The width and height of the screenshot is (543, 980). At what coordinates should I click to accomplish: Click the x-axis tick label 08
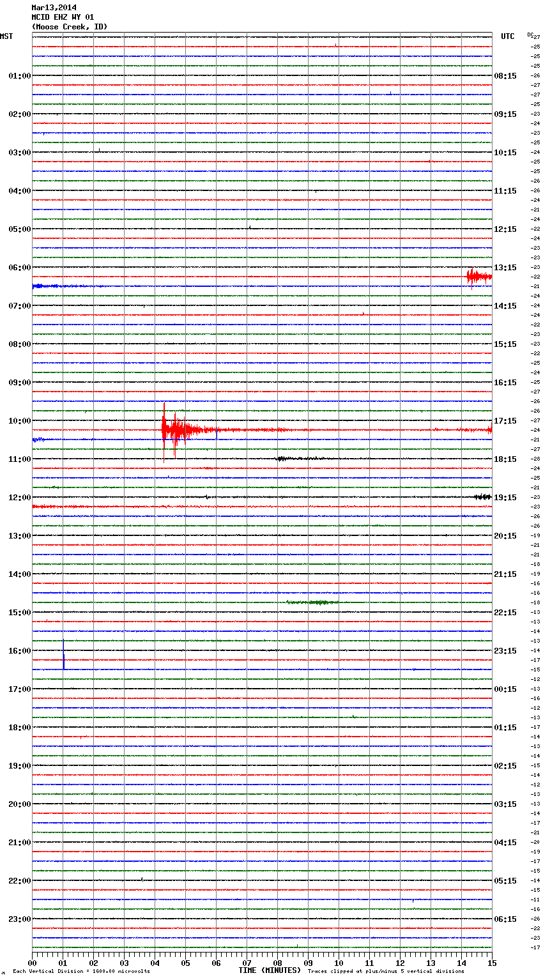point(277,963)
